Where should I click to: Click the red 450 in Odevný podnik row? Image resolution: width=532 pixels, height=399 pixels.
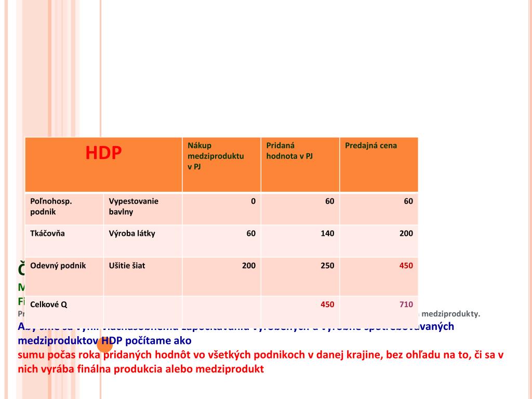(x=406, y=265)
